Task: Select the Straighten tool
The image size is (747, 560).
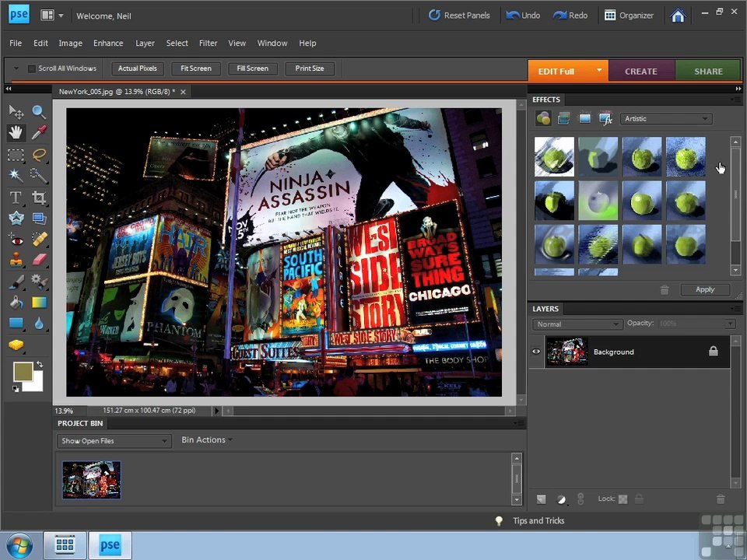Action: (39, 218)
